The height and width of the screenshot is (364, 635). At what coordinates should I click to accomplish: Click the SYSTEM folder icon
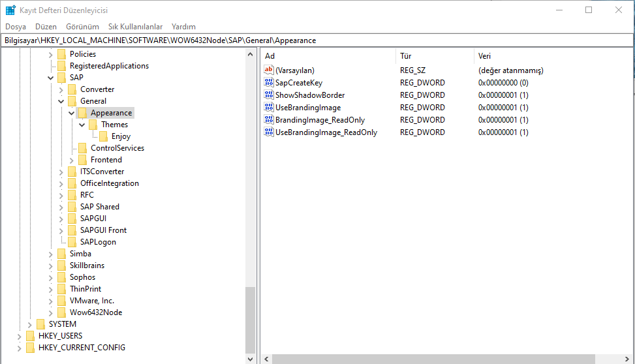click(x=40, y=324)
